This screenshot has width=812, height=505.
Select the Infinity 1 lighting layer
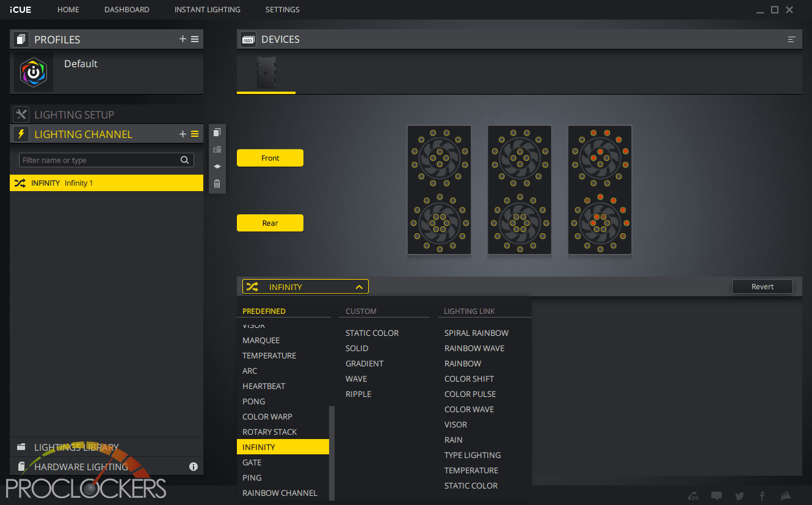point(106,183)
